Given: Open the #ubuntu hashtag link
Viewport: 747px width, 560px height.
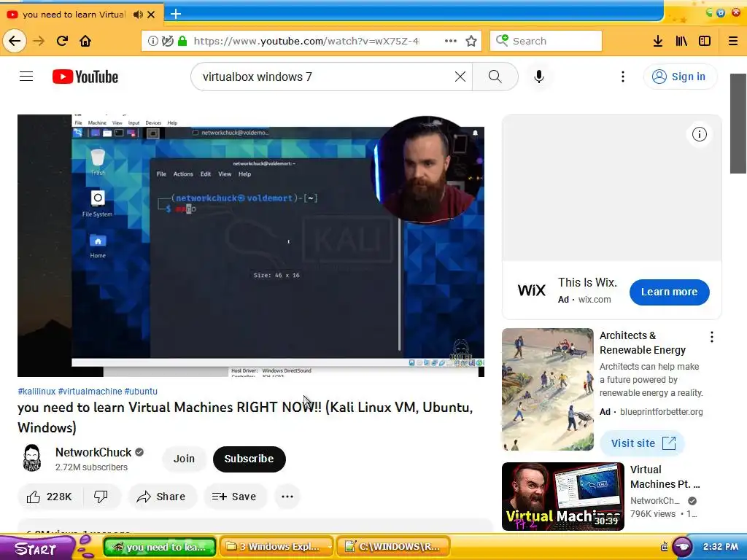Looking at the screenshot, I should coord(141,392).
